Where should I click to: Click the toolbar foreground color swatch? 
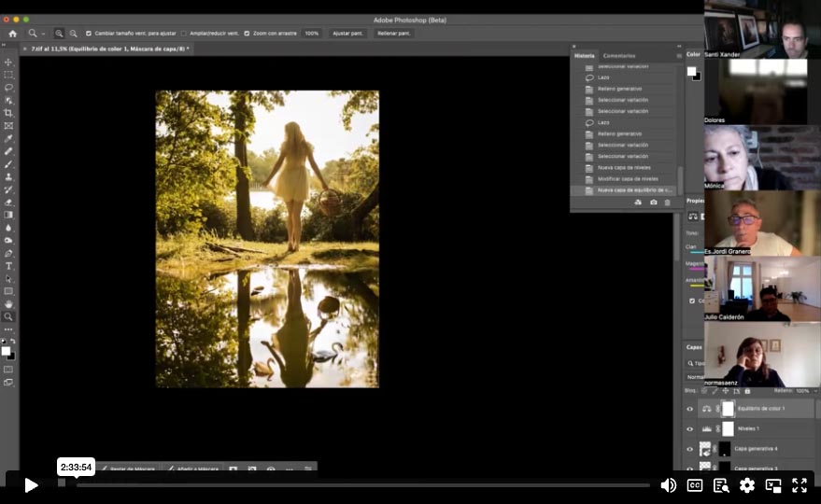point(6,351)
